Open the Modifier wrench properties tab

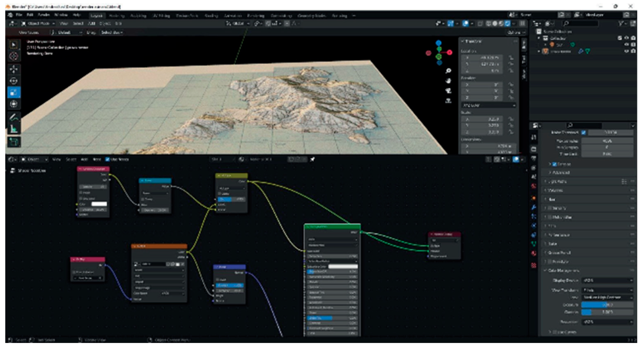tap(534, 207)
